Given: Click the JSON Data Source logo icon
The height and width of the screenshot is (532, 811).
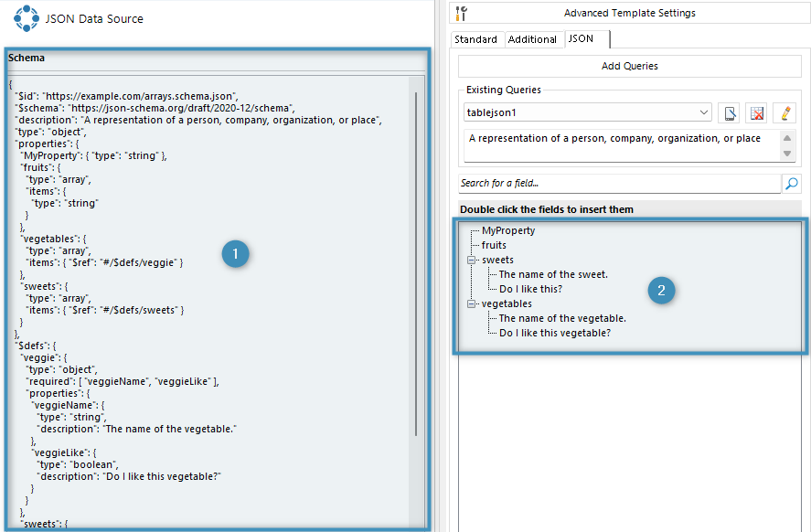Looking at the screenshot, I should pos(27,18).
